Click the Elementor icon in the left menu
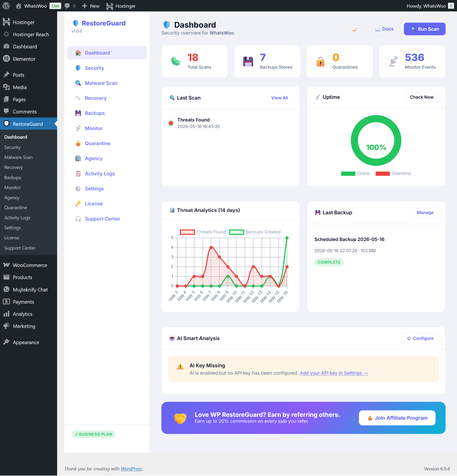 click(x=7, y=59)
